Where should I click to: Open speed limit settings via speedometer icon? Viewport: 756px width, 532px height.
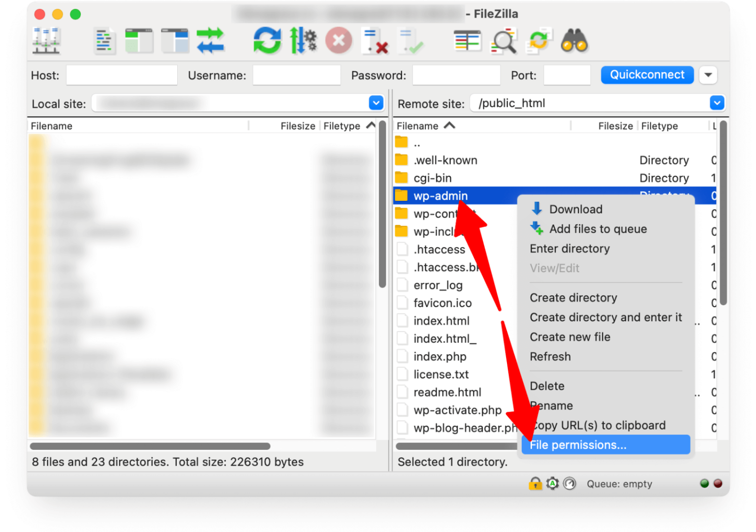tap(569, 484)
